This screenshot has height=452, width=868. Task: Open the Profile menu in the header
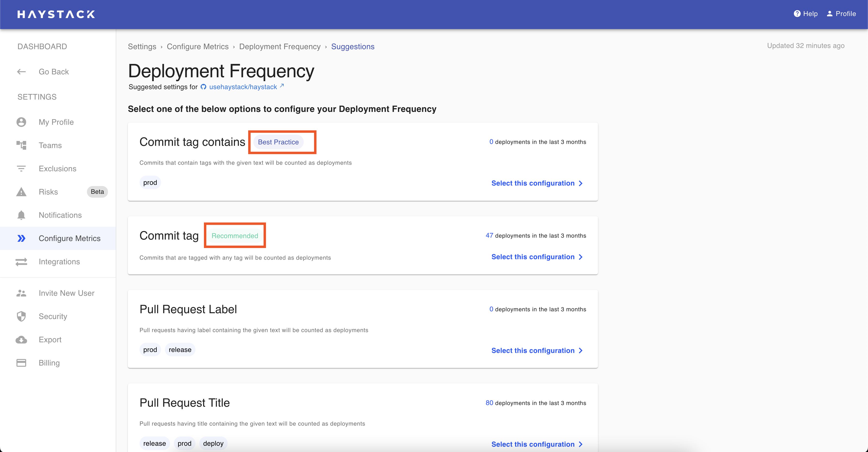click(x=841, y=14)
